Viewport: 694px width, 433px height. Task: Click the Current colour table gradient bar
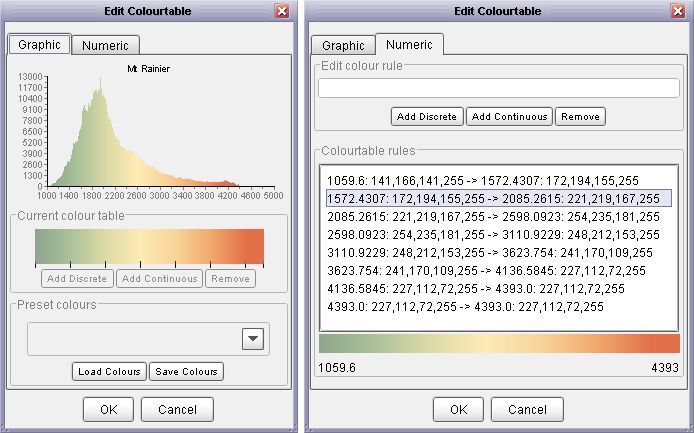[149, 246]
